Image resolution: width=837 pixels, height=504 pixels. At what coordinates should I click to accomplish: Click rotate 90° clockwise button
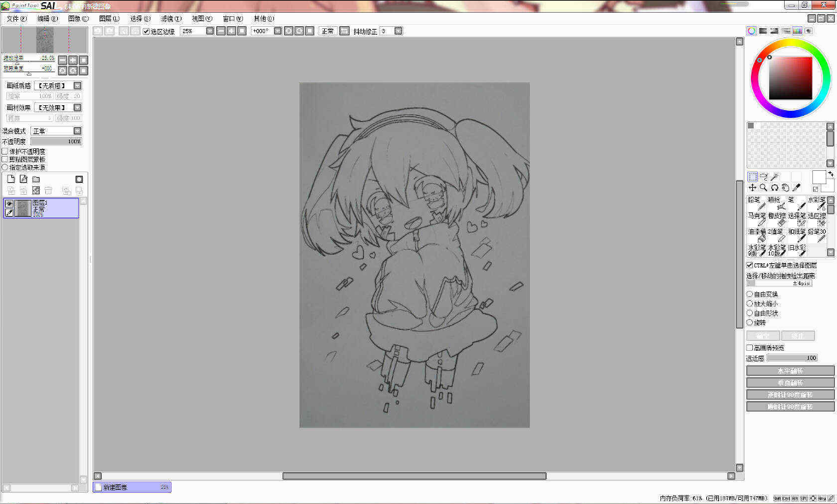(x=790, y=407)
